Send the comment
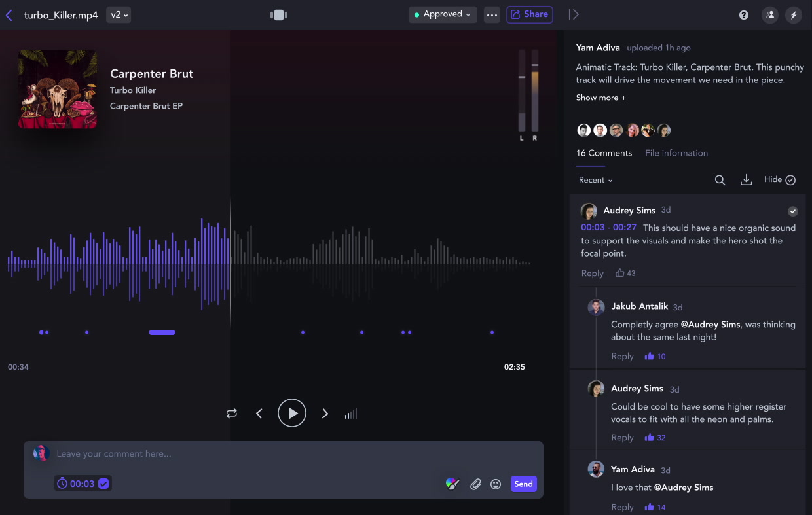Image resolution: width=812 pixels, height=515 pixels. point(523,484)
